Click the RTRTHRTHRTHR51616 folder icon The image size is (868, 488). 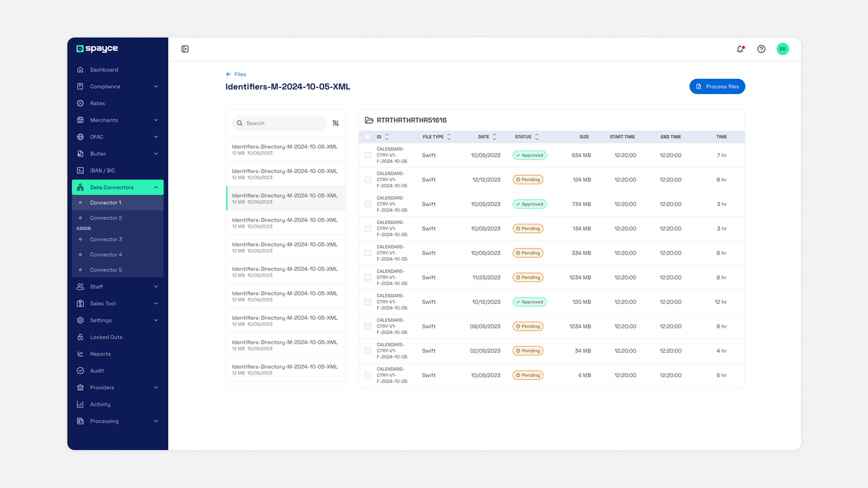pyautogui.click(x=369, y=120)
